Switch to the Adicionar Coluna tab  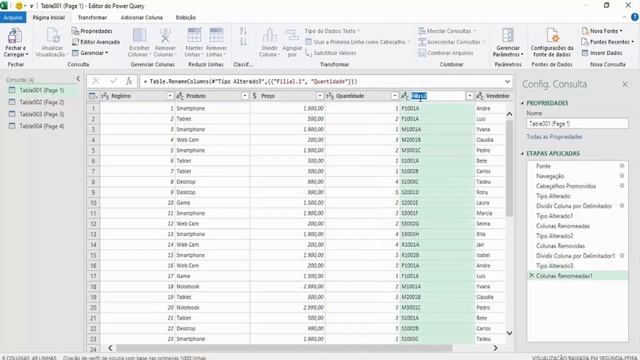pyautogui.click(x=142, y=18)
